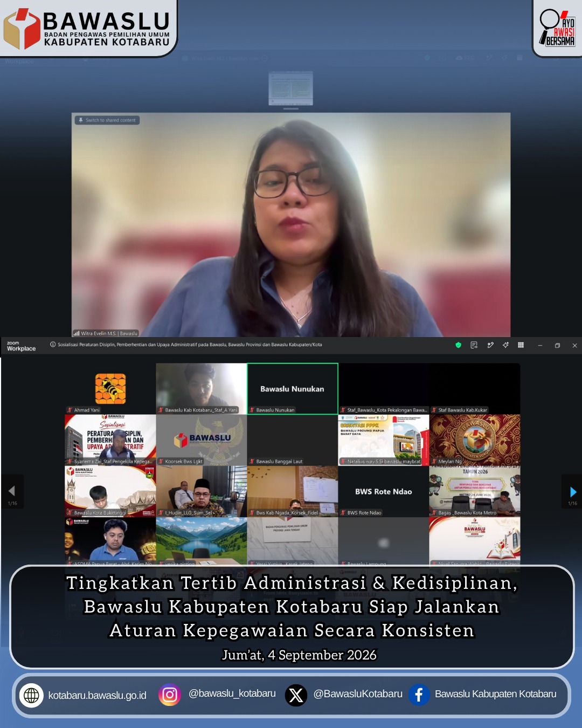Click muted mic icon beside Meylan Ng
Image resolution: width=582 pixels, height=728 pixels.
[434, 462]
